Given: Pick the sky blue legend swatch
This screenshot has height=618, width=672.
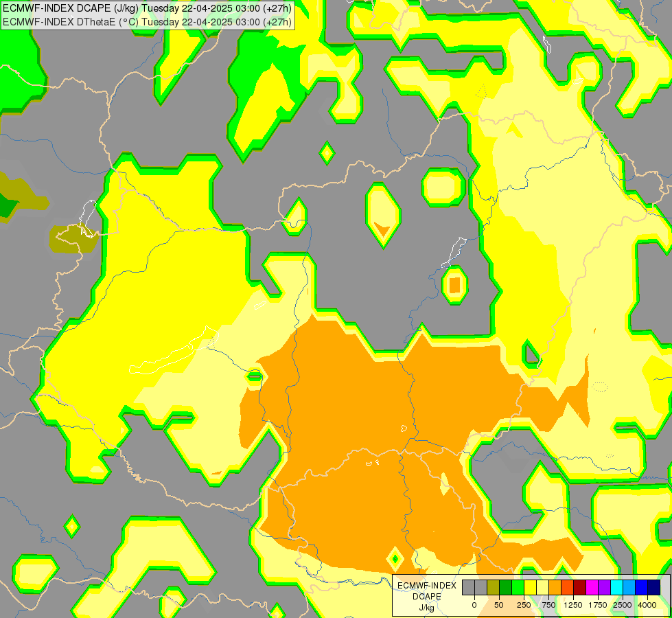Looking at the screenshot, I should (629, 588).
